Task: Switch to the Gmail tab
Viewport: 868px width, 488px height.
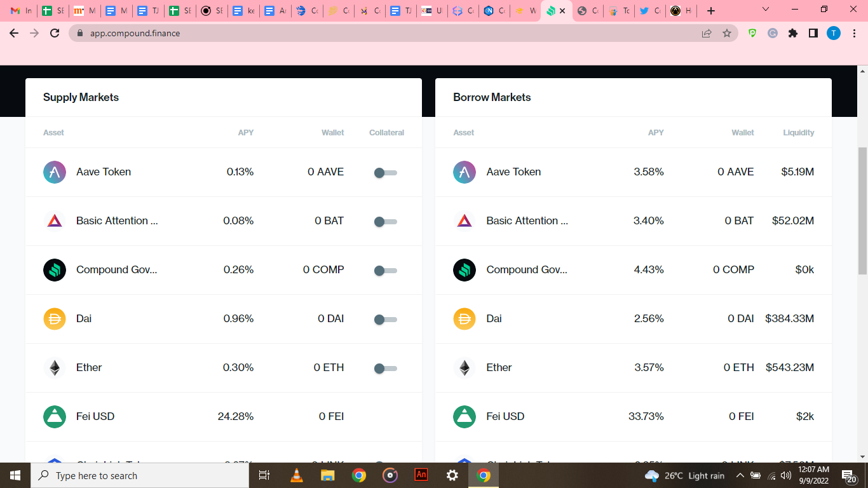Action: point(21,11)
